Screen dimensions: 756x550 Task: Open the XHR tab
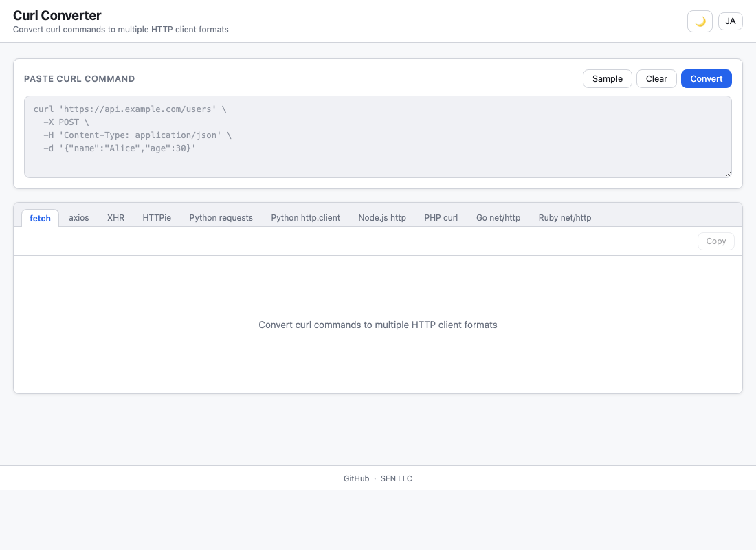tap(115, 217)
